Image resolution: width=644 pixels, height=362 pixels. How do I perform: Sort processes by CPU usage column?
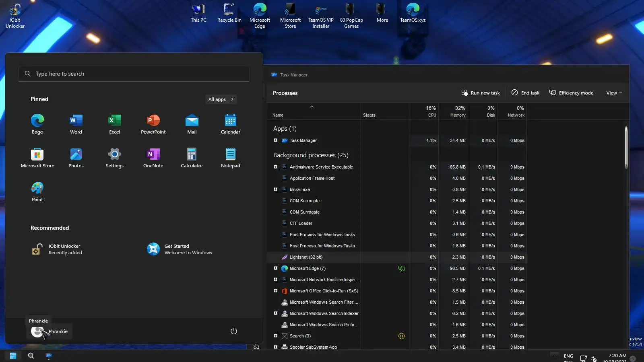point(424,111)
